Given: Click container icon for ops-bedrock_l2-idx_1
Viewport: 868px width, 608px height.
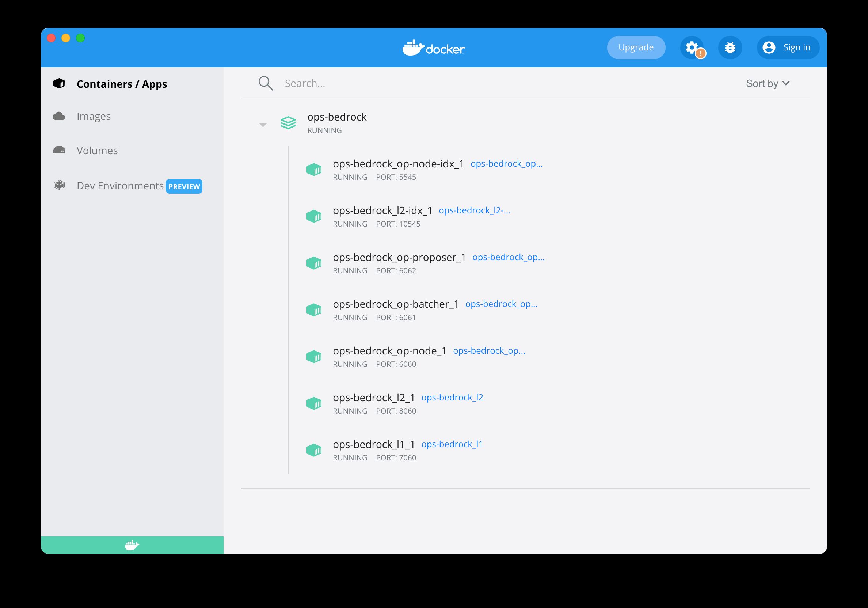Looking at the screenshot, I should [x=314, y=216].
